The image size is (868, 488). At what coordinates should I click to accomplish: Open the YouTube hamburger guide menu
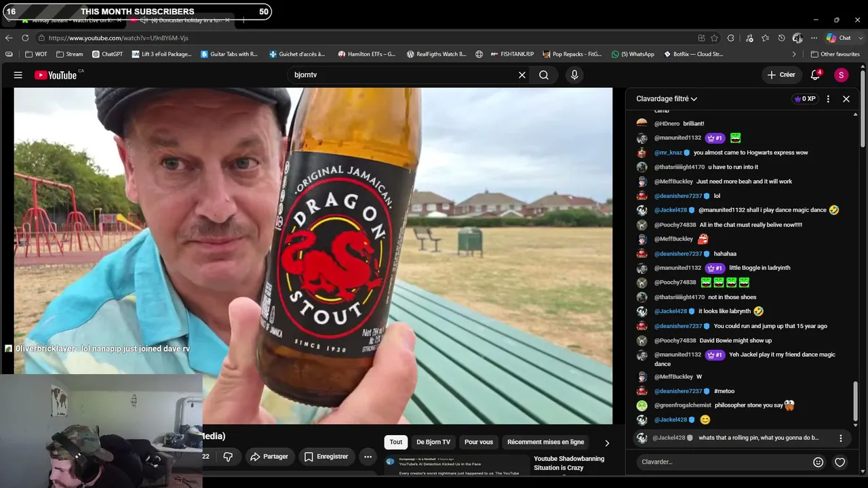point(18,75)
